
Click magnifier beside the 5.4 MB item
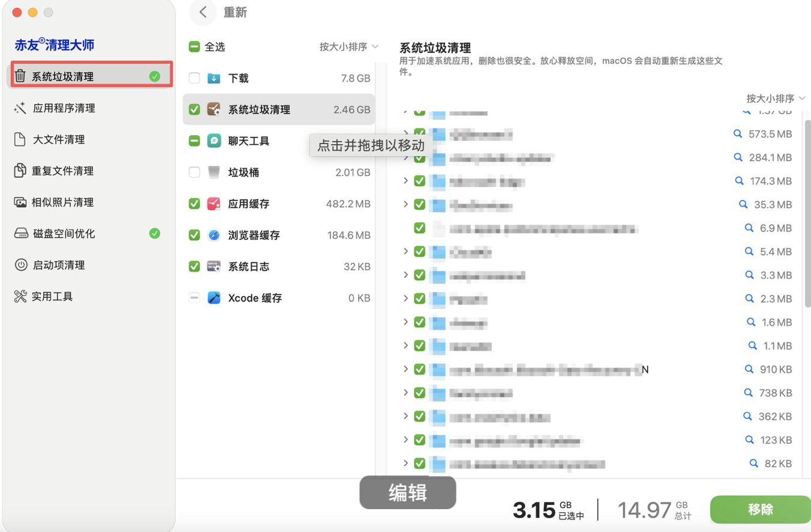click(x=749, y=252)
